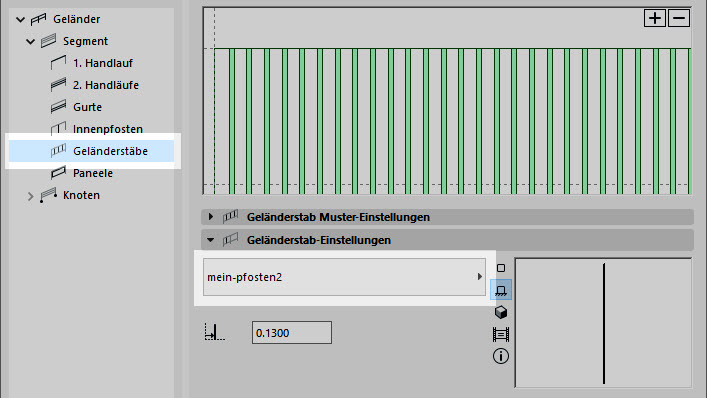The height and width of the screenshot is (398, 707).
Task: Click the plus zoom-in button in preview
Action: click(655, 18)
